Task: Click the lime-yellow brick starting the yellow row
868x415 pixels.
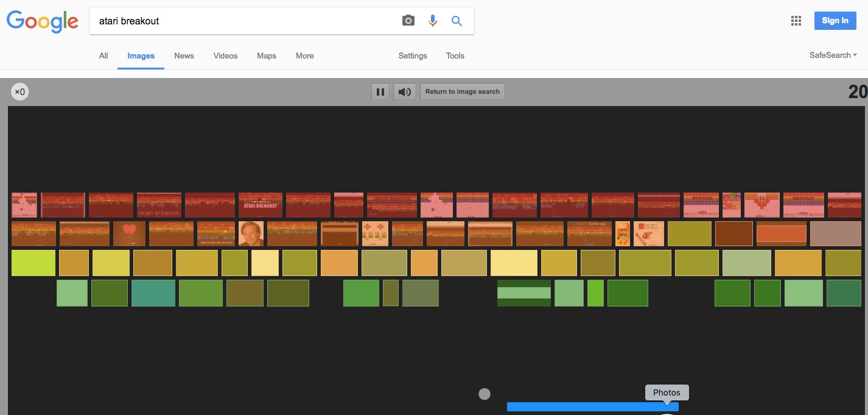Action: [x=33, y=263]
